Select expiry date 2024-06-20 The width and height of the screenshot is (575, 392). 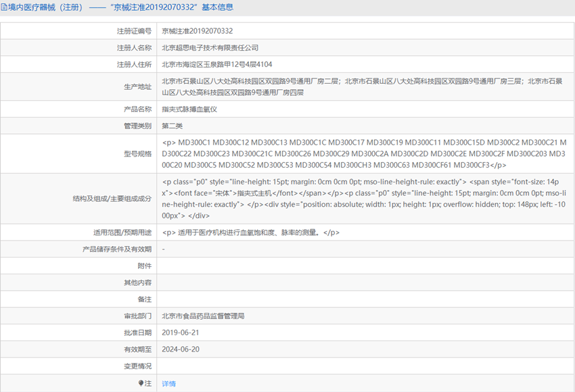[181, 349]
